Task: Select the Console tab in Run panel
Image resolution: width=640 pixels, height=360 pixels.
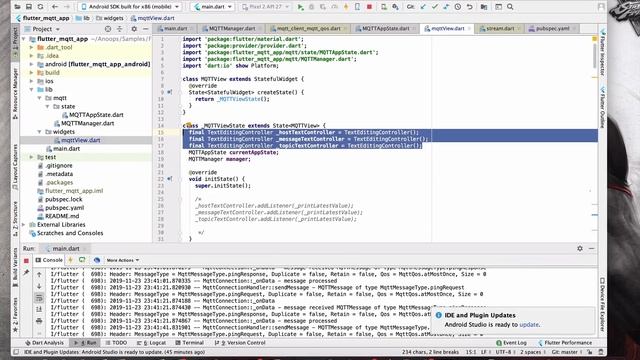Action: pos(49,260)
